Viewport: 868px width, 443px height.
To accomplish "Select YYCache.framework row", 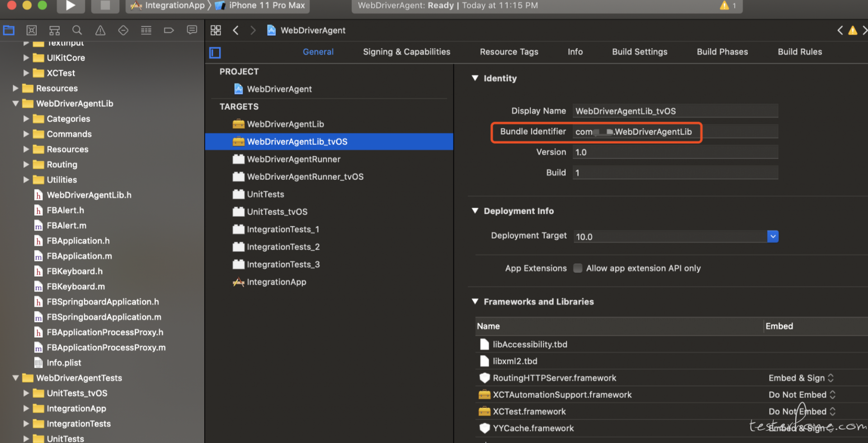I will tap(672, 428).
